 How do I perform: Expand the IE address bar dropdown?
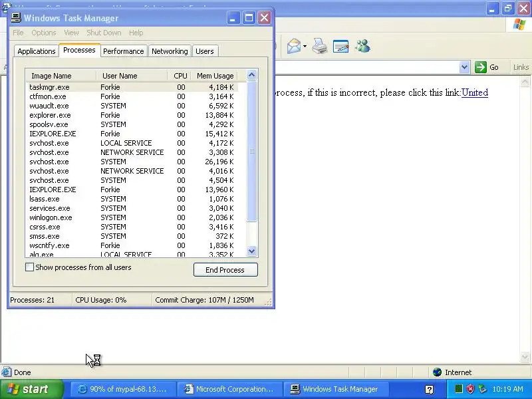464,67
